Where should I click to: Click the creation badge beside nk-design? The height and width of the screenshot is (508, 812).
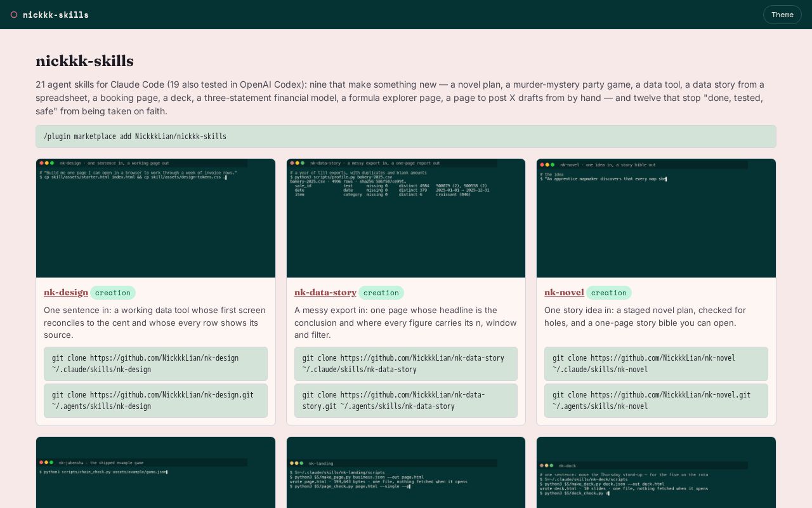tap(113, 293)
